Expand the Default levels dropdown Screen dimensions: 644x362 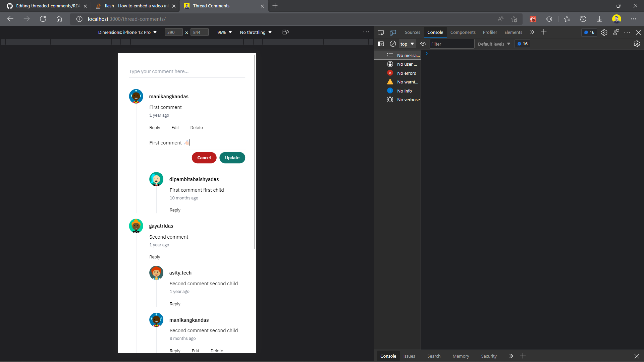[x=494, y=44]
